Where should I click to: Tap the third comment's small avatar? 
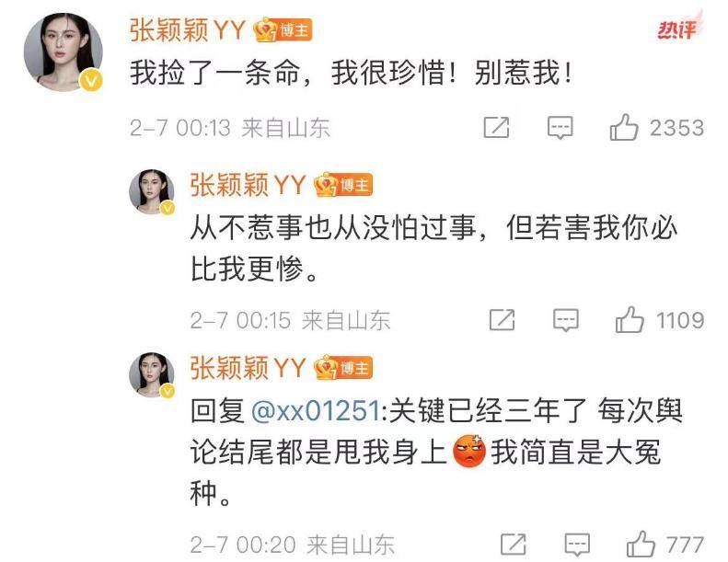click(152, 374)
